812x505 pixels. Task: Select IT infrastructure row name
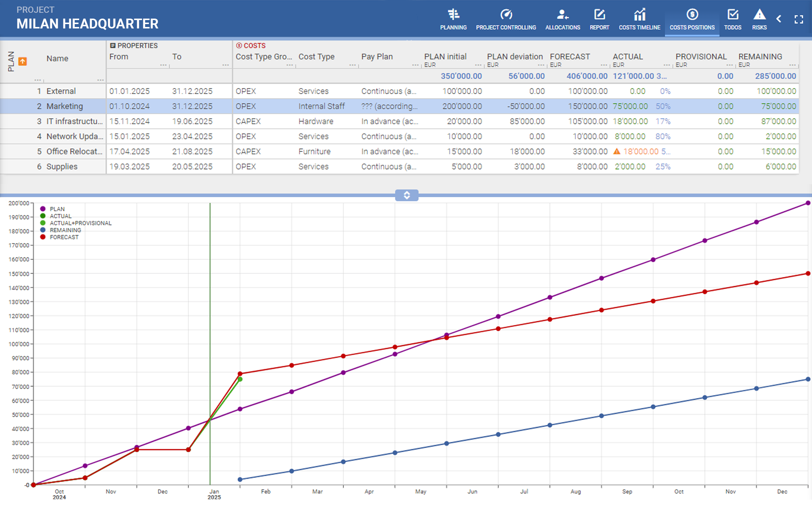[74, 121]
